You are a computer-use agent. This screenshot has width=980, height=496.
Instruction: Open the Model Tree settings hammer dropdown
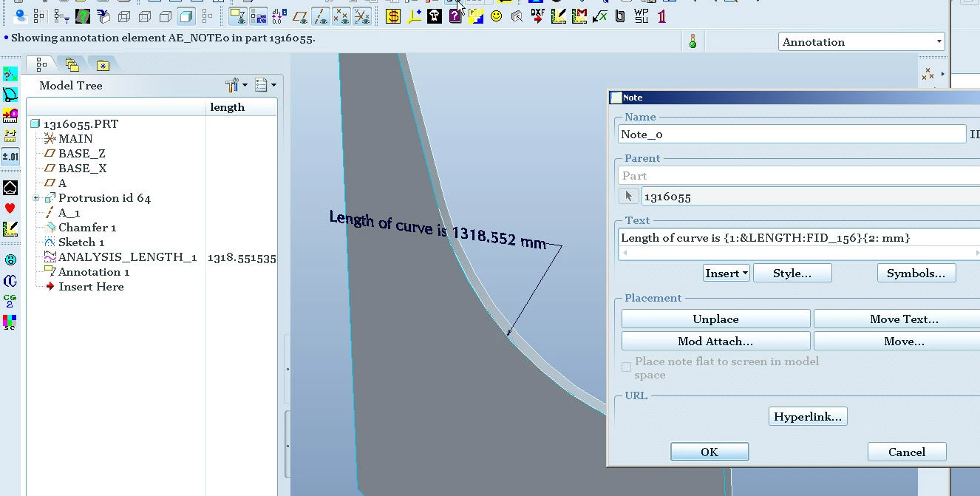[237, 85]
